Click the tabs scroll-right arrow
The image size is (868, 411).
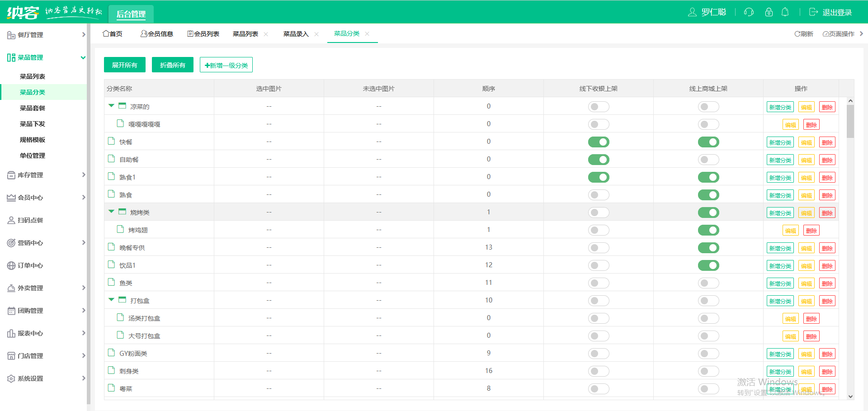[861, 33]
